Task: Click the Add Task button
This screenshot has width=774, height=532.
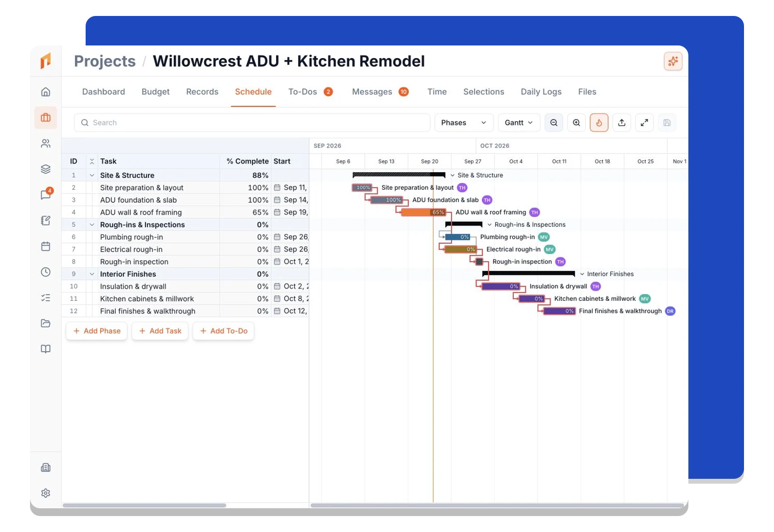Action: 160,331
